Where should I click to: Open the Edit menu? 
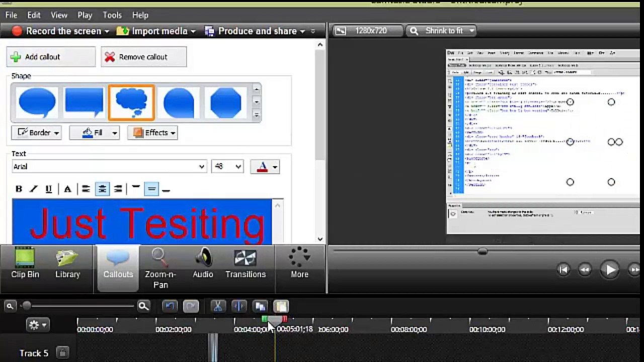coord(34,15)
